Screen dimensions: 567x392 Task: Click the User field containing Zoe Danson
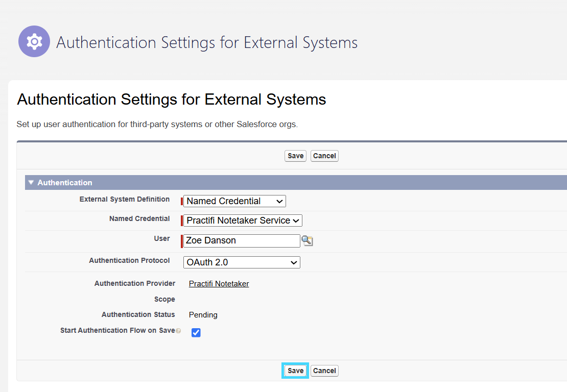(242, 240)
